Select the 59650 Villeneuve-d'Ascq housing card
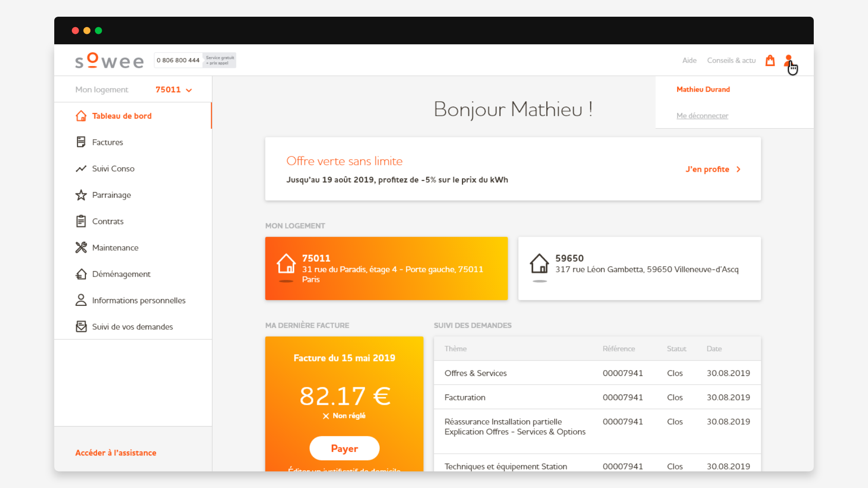This screenshot has width=868, height=488. click(639, 268)
